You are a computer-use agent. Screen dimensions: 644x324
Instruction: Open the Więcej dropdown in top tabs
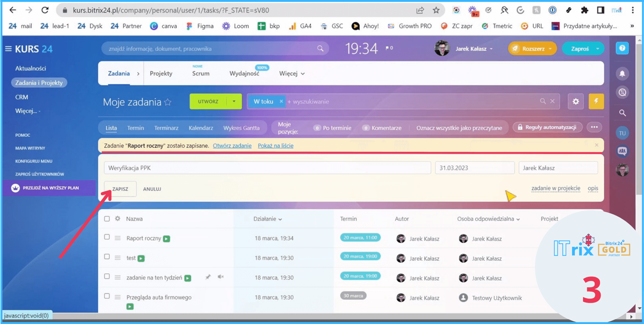tap(292, 74)
